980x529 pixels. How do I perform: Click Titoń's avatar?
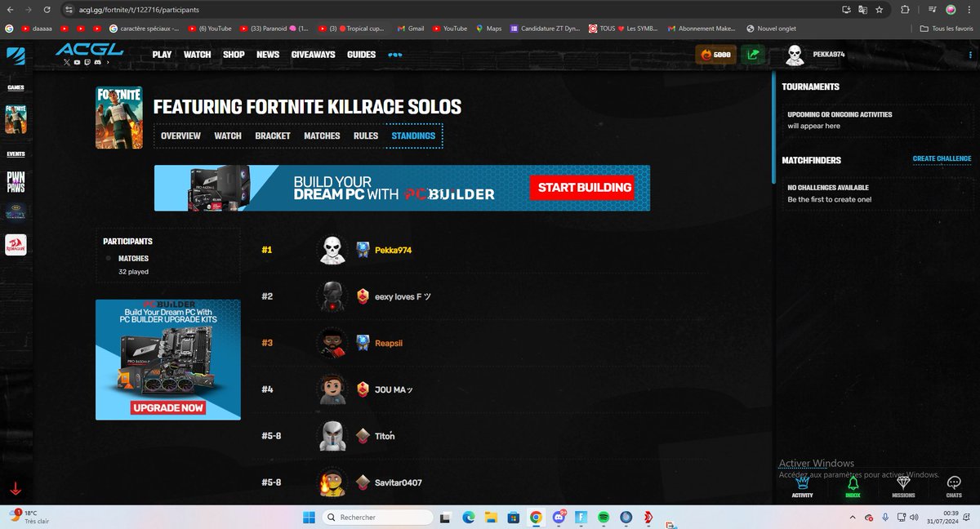click(332, 436)
